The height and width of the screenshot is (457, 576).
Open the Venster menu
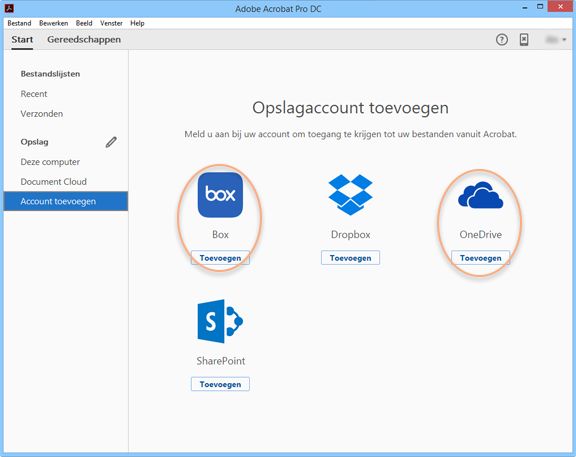point(111,23)
